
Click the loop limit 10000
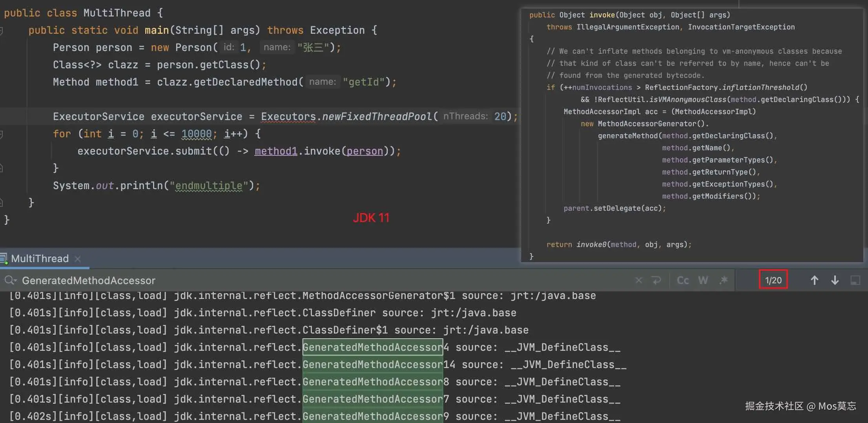(196, 134)
